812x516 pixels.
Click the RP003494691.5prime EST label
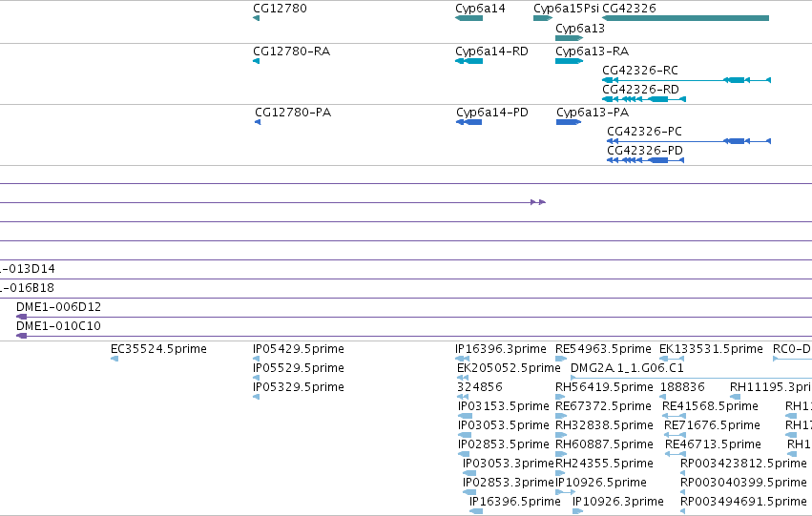(743, 502)
